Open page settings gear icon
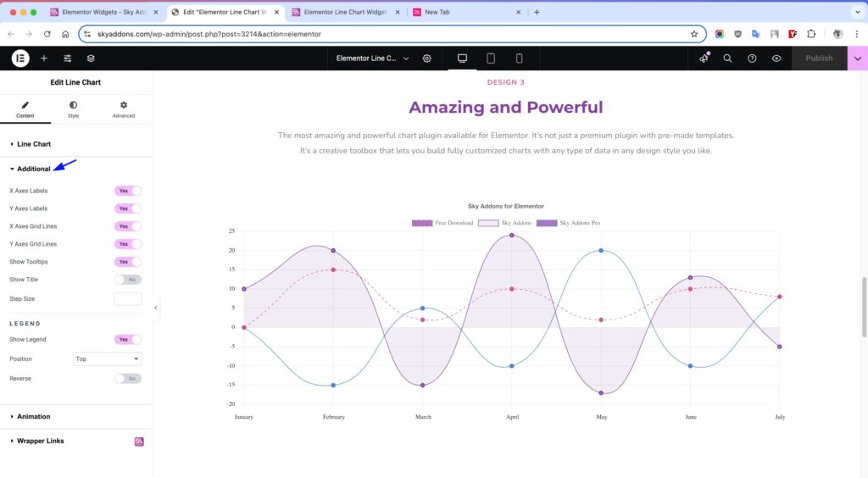868x478 pixels. pyautogui.click(x=427, y=58)
